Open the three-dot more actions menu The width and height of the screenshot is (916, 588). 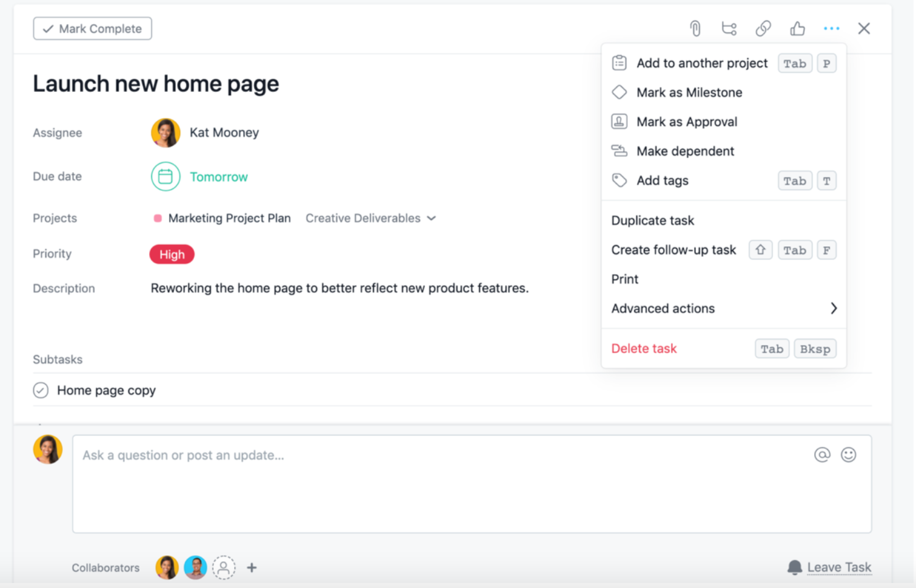point(831,29)
